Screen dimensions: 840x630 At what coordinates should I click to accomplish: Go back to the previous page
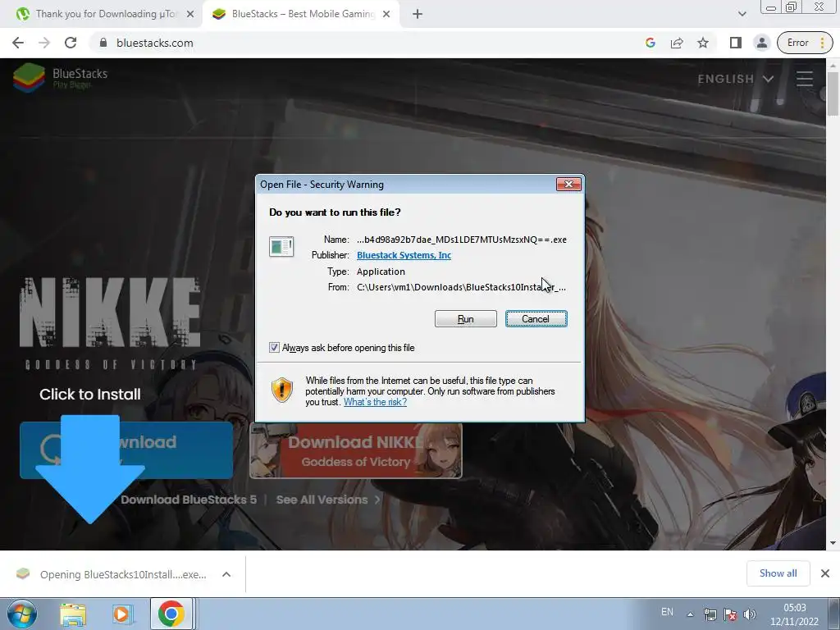pos(18,43)
